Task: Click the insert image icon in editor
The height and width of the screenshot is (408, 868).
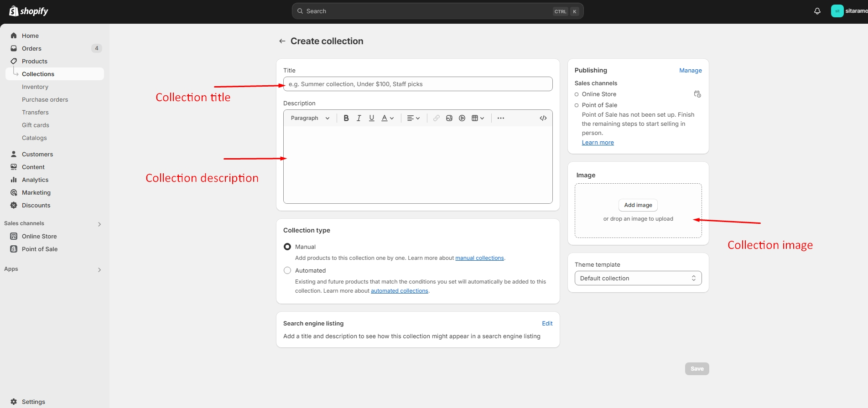Action: point(449,118)
